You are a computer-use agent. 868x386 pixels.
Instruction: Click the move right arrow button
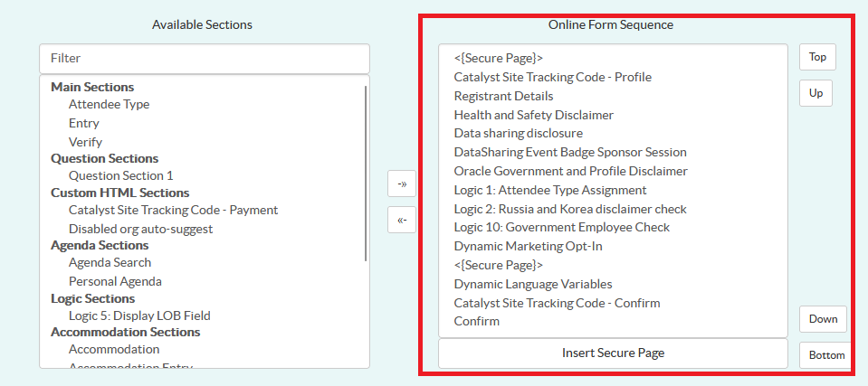click(x=401, y=183)
